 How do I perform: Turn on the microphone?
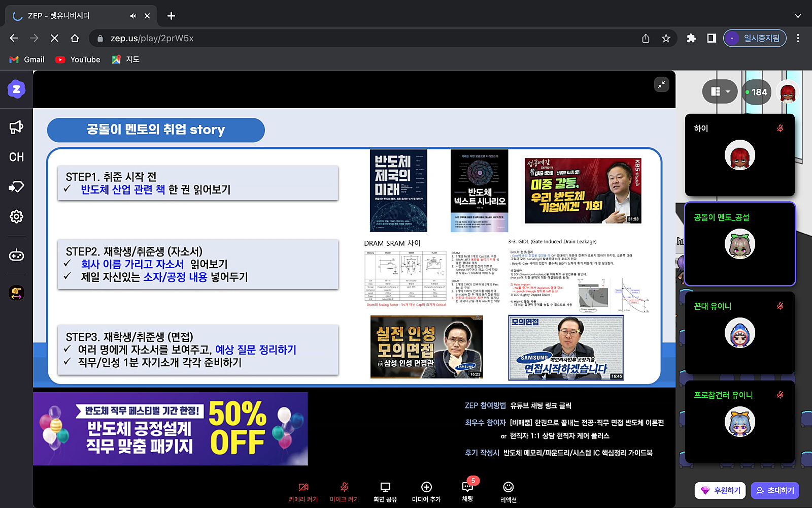click(344, 491)
